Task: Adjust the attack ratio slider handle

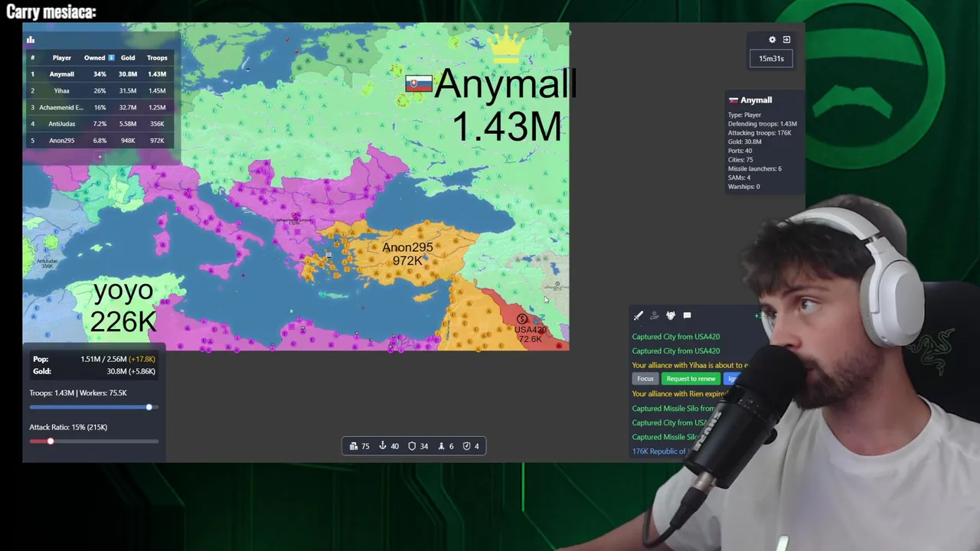Action: coord(51,442)
